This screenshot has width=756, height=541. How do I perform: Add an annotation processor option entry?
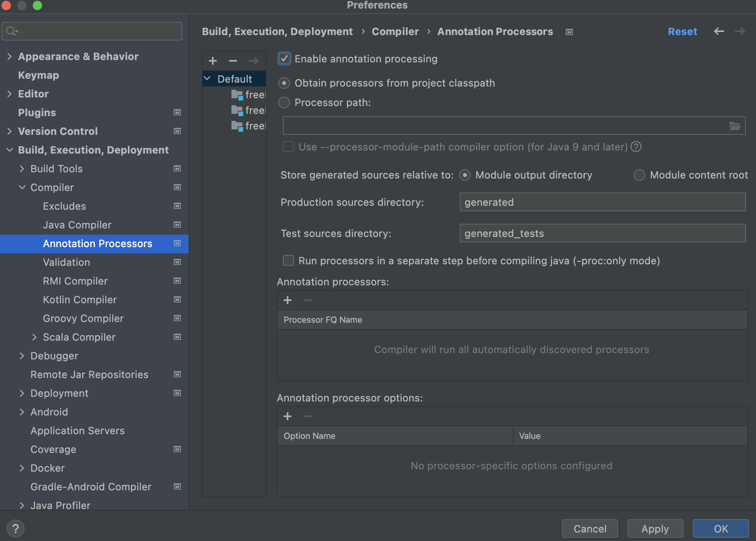(288, 416)
